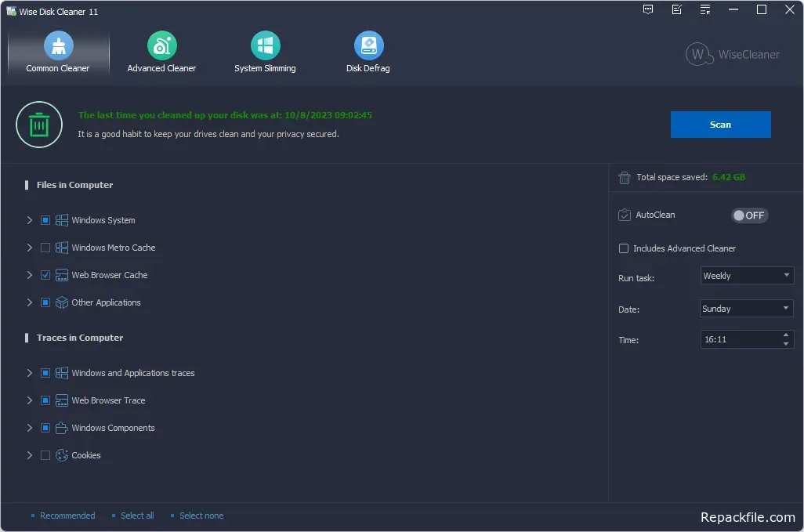Toggle the Windows System checkbox

(x=45, y=220)
